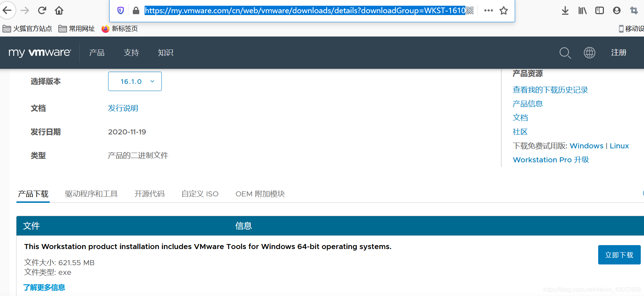644x296 pixels.
Task: Select 产品下载 tab
Action: 33,194
